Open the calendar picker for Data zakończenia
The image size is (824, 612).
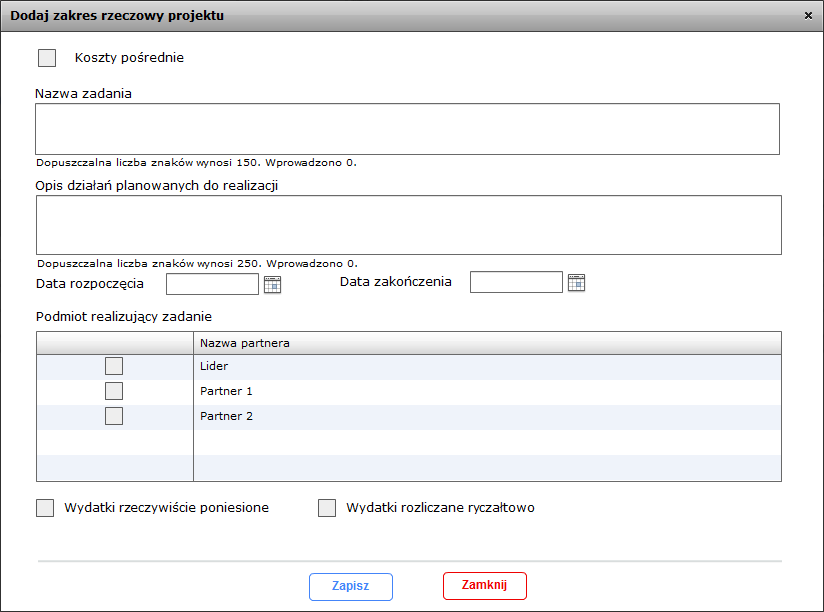pyautogui.click(x=576, y=283)
